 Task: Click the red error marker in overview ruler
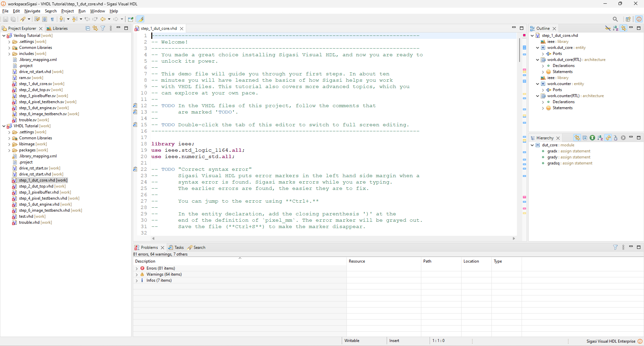point(524,35)
